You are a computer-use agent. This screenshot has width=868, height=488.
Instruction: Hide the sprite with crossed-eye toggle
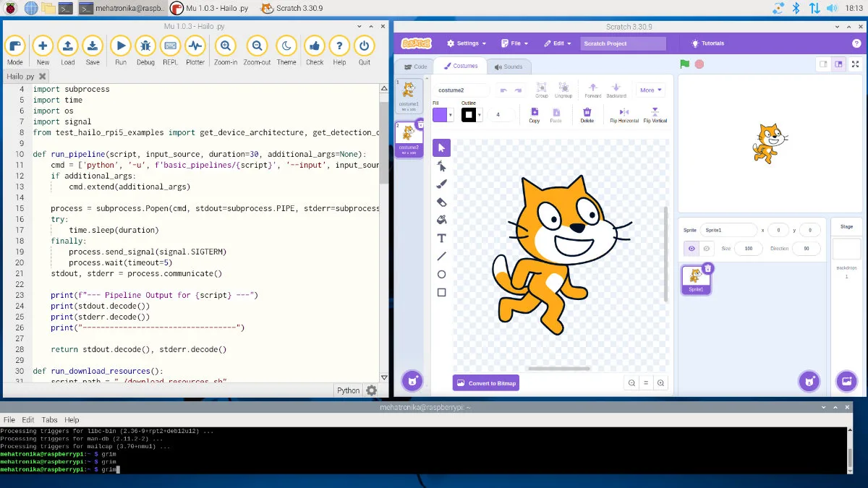click(x=707, y=249)
